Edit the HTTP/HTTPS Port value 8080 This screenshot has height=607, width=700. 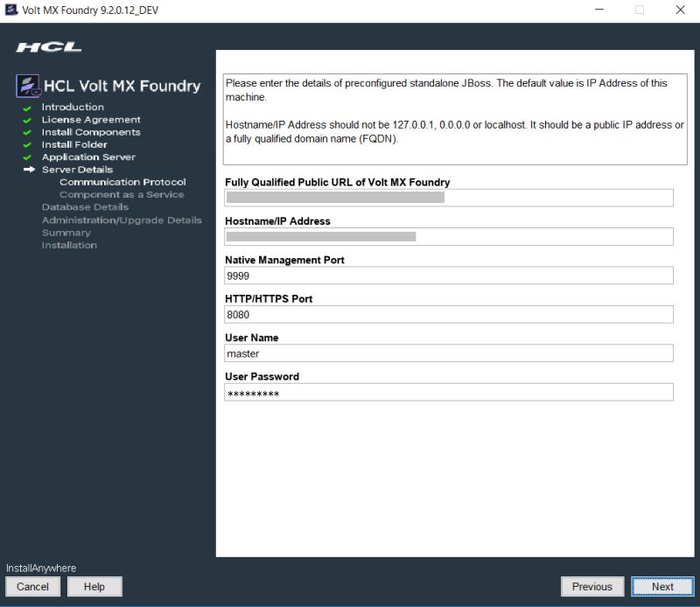point(449,314)
